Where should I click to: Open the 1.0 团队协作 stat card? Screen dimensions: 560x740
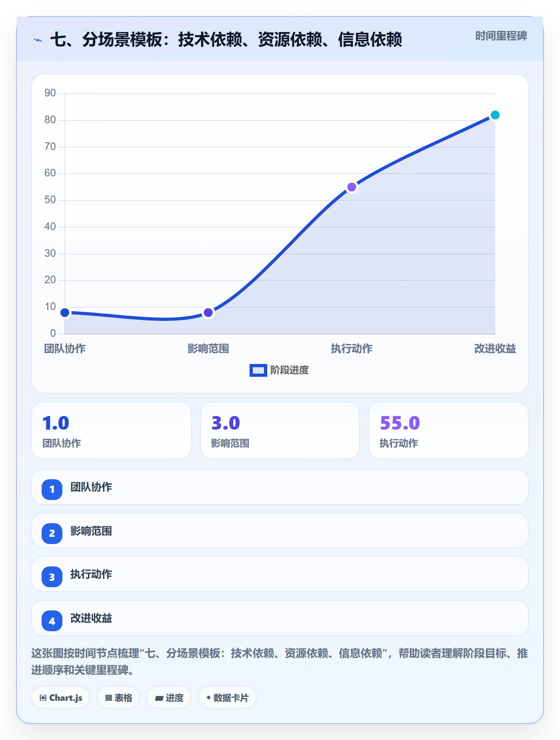[112, 430]
